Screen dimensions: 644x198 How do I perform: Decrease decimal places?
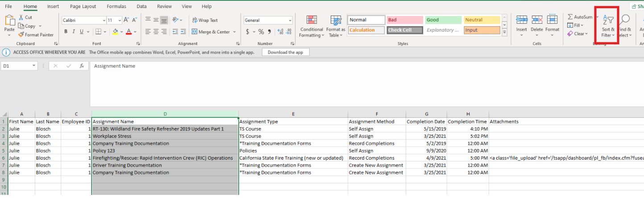[289, 32]
